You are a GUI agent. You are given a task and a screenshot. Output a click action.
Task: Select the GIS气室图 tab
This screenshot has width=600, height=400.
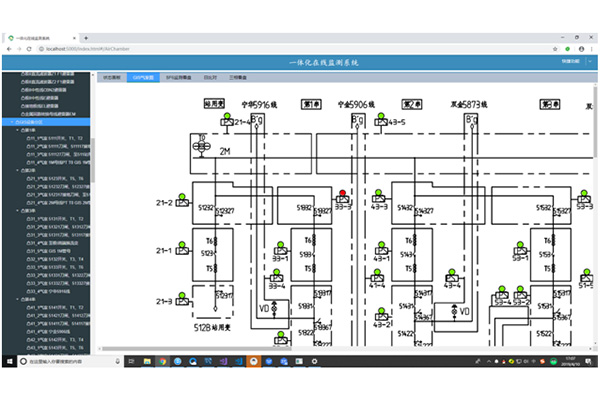pyautogui.click(x=143, y=76)
